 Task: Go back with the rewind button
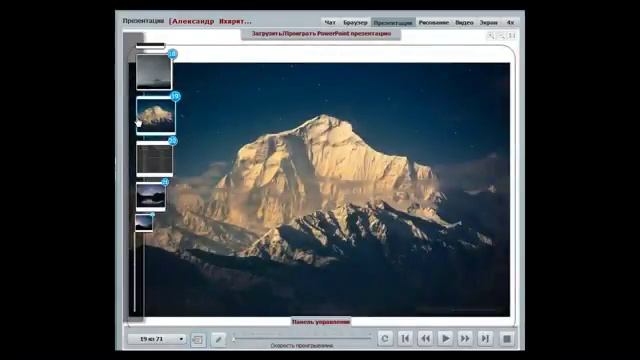pyautogui.click(x=425, y=338)
